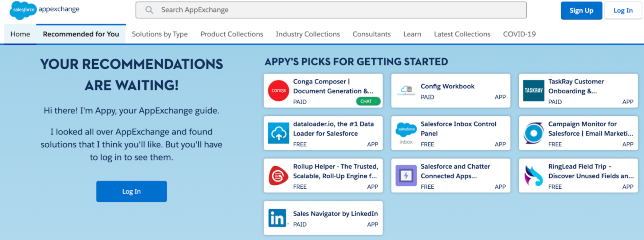Image resolution: width=644 pixels, height=240 pixels.
Task: Open TaskRay Customer Onboarding title
Action: [576, 86]
